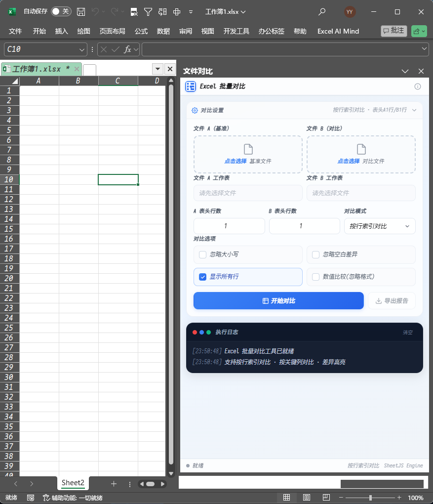The image size is (433, 504).
Task: Open the document tab list dropdown arrow
Action: pos(157,69)
